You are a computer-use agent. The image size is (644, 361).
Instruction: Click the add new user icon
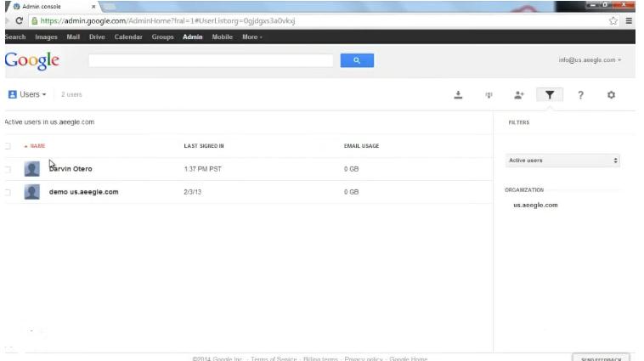[519, 95]
